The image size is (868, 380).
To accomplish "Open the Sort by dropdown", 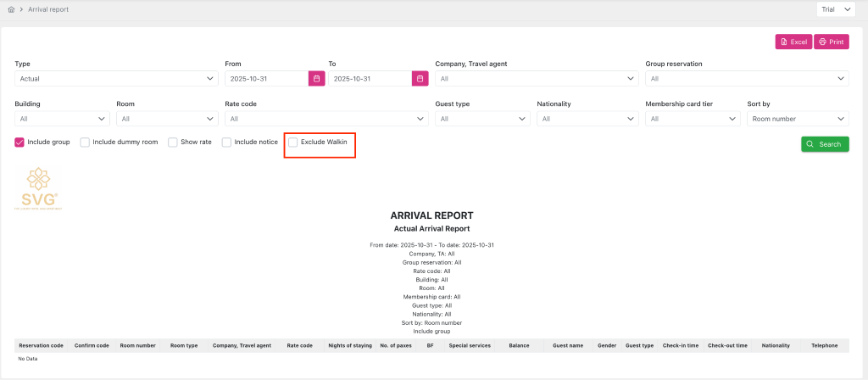I will pos(798,120).
